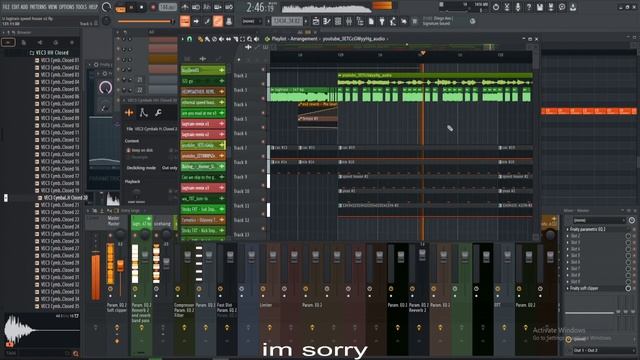Image resolution: width=640 pixels, height=360 pixels.
Task: Expand Fruity soft clipper slot arrow
Action: tap(568, 288)
